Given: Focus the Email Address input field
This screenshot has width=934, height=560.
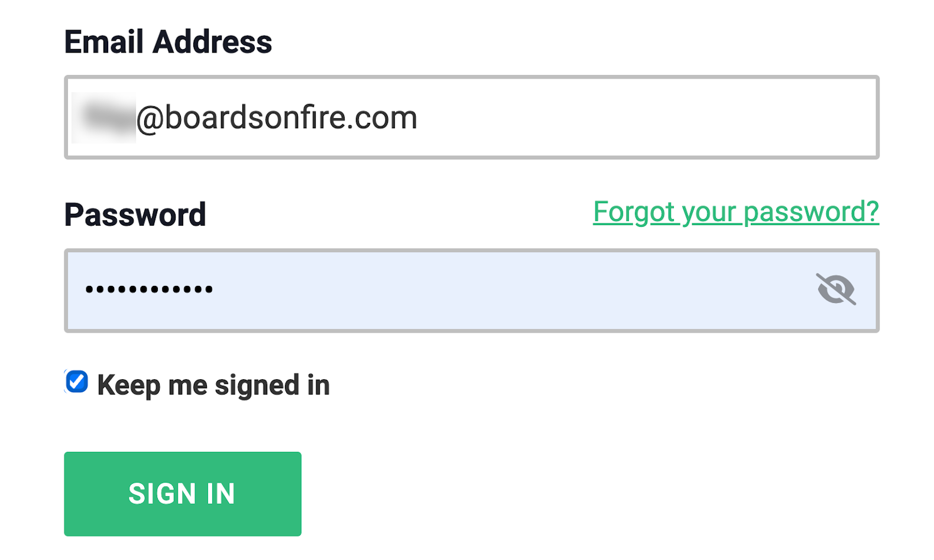Looking at the screenshot, I should pos(471,118).
